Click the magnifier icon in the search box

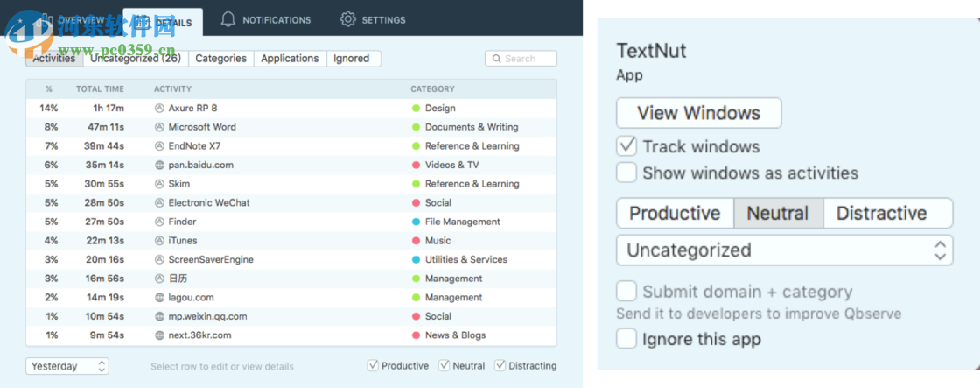[x=497, y=59]
